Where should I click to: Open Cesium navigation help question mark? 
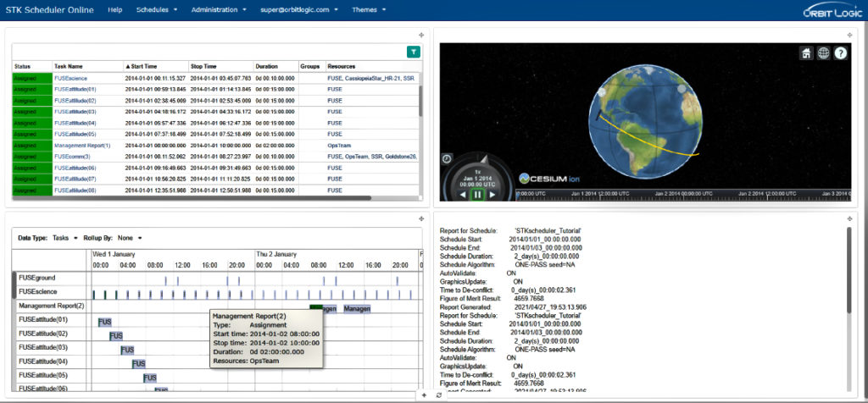tap(840, 53)
